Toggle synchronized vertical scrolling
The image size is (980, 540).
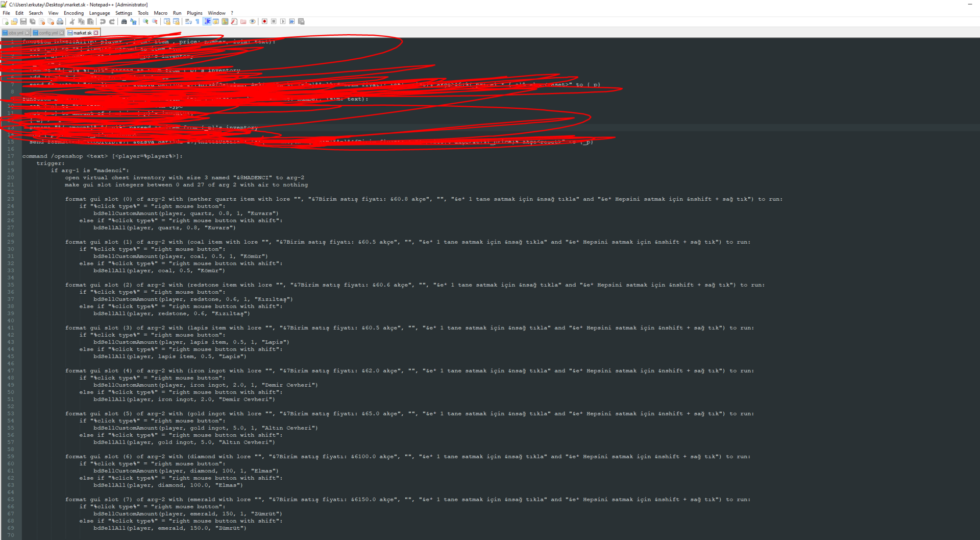click(x=167, y=21)
